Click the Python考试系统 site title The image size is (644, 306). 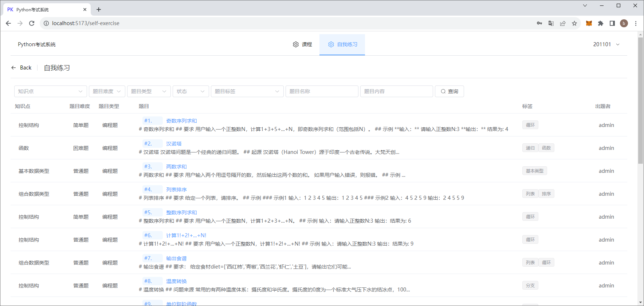click(37, 44)
